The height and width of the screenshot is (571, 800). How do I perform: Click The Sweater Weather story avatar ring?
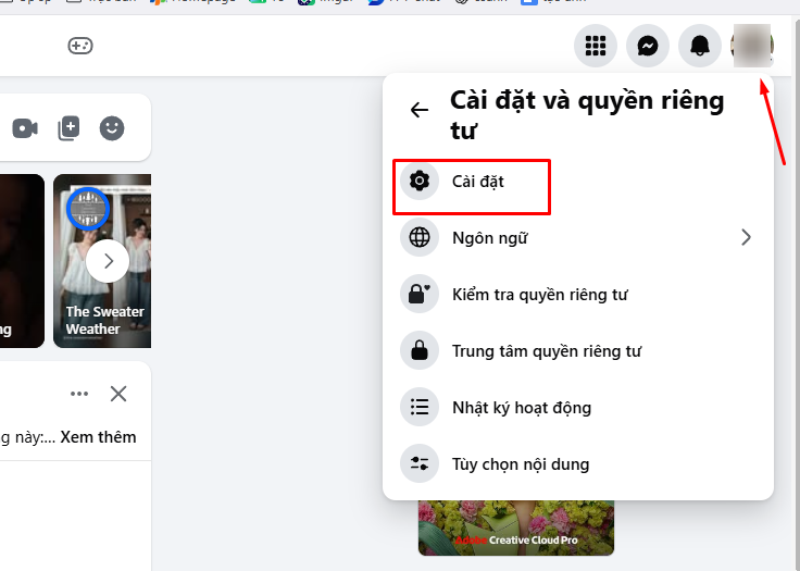pos(88,209)
